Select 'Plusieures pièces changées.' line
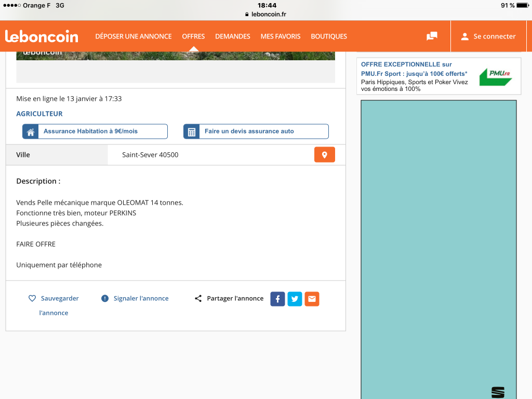This screenshot has width=532, height=399. [60, 223]
